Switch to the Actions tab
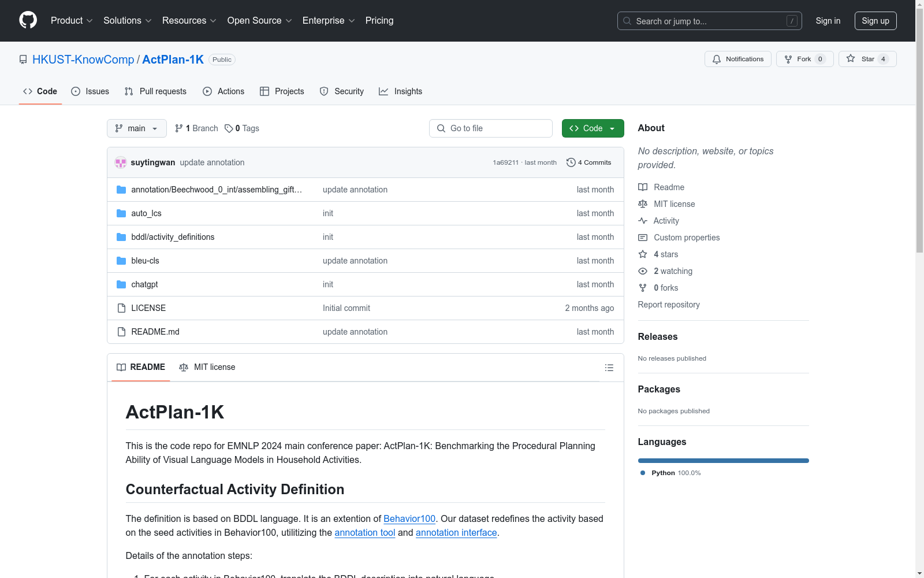The height and width of the screenshot is (578, 924). (x=223, y=91)
